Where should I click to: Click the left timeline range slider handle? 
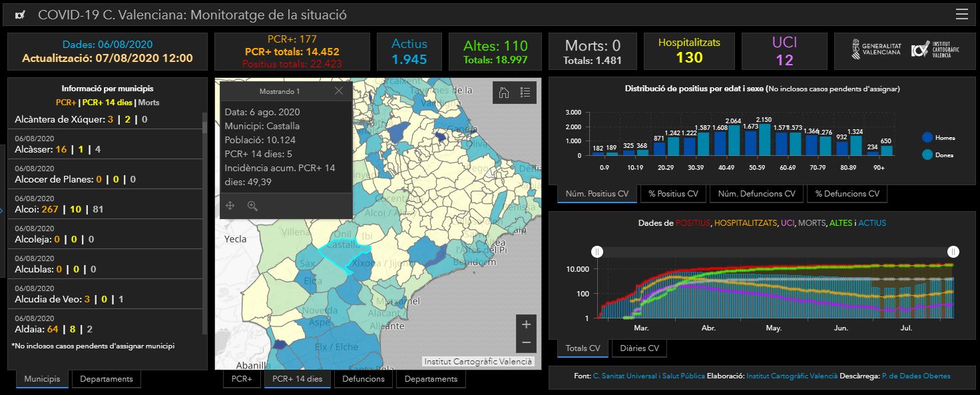click(x=597, y=251)
